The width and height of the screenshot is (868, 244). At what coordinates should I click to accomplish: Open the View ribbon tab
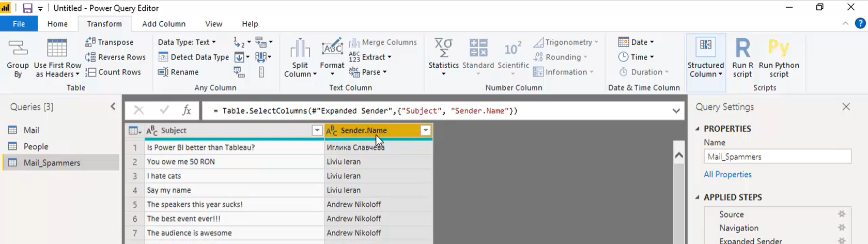click(213, 24)
